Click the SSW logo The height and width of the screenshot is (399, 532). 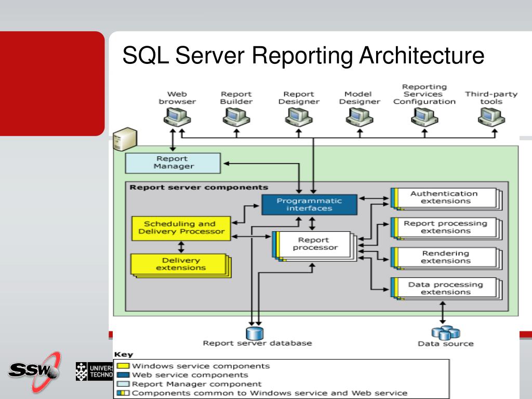point(34,372)
